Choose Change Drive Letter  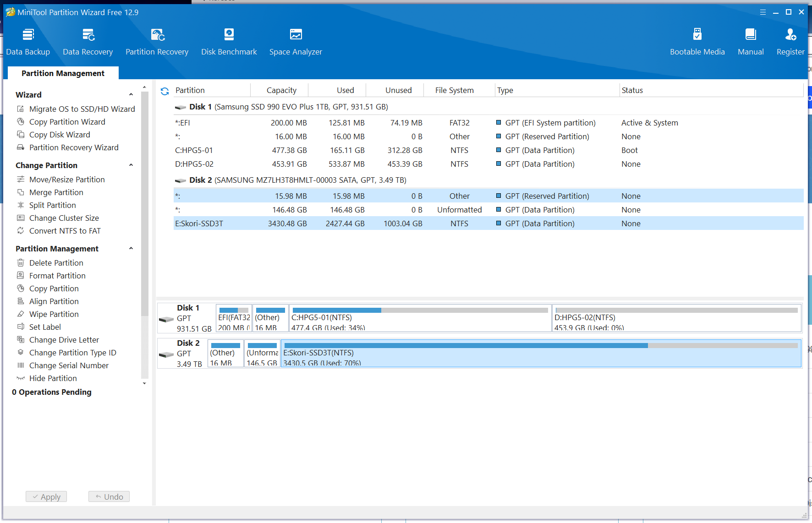coord(64,340)
